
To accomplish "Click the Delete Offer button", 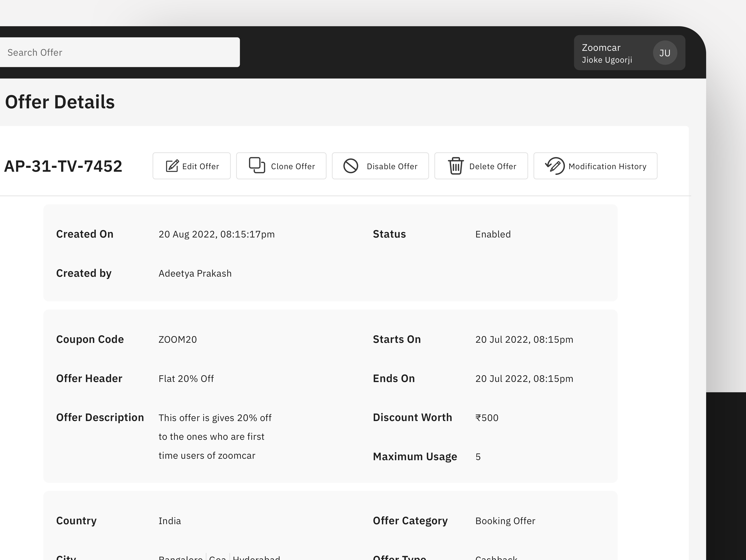I will point(481,166).
